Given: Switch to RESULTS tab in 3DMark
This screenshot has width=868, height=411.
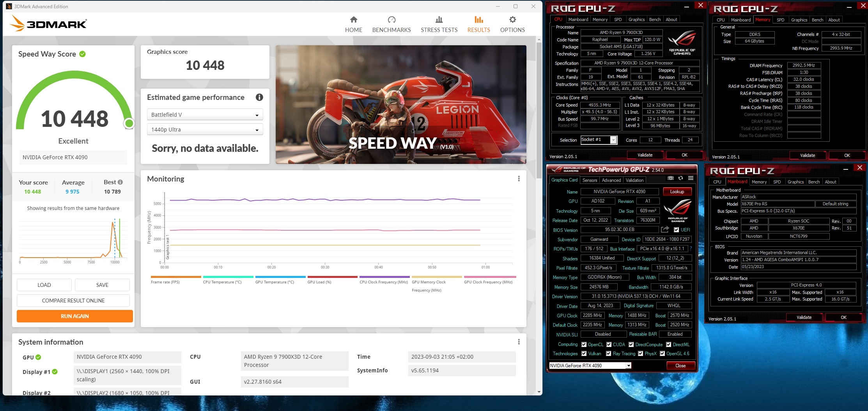Looking at the screenshot, I should pyautogui.click(x=478, y=24).
